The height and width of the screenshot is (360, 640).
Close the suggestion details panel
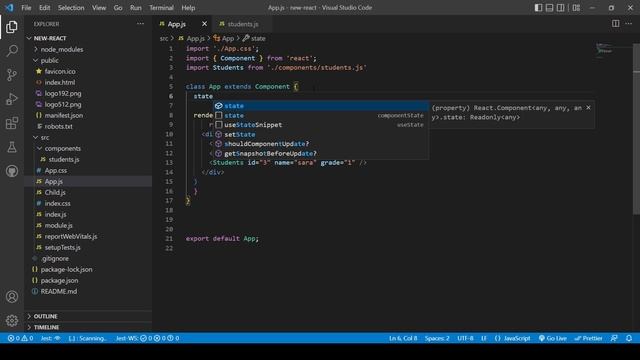point(588,108)
